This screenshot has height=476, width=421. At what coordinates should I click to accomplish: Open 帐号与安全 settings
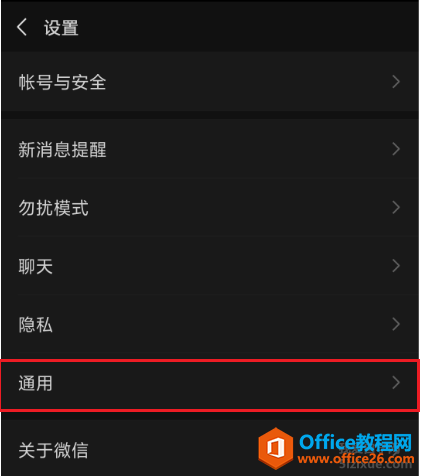(210, 82)
